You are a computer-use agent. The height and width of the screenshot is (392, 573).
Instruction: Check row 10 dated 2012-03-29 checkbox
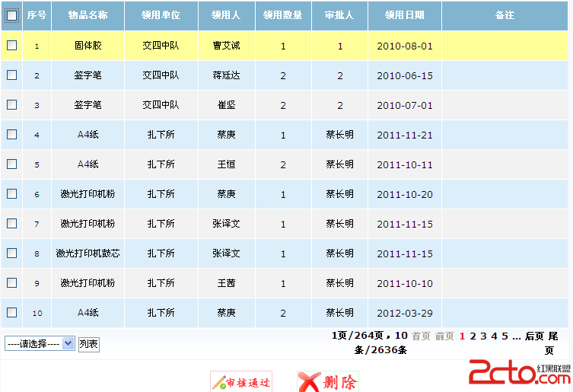point(11,312)
